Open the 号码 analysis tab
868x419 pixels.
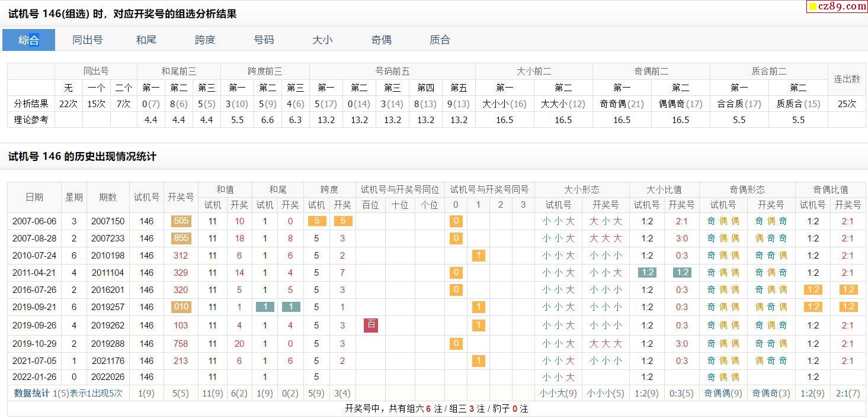264,40
